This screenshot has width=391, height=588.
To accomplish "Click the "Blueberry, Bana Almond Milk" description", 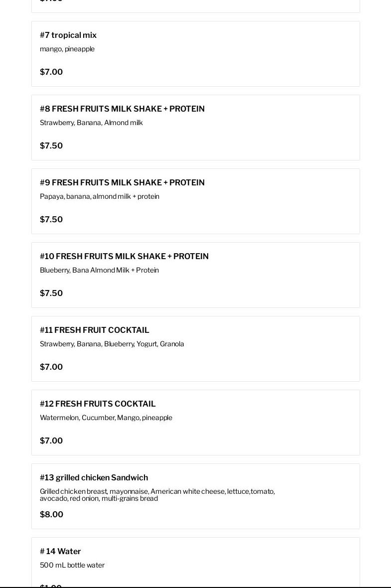I will [99, 270].
